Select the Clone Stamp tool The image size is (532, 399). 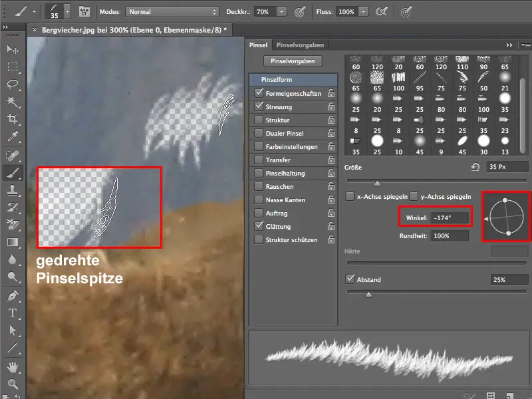[x=13, y=190]
